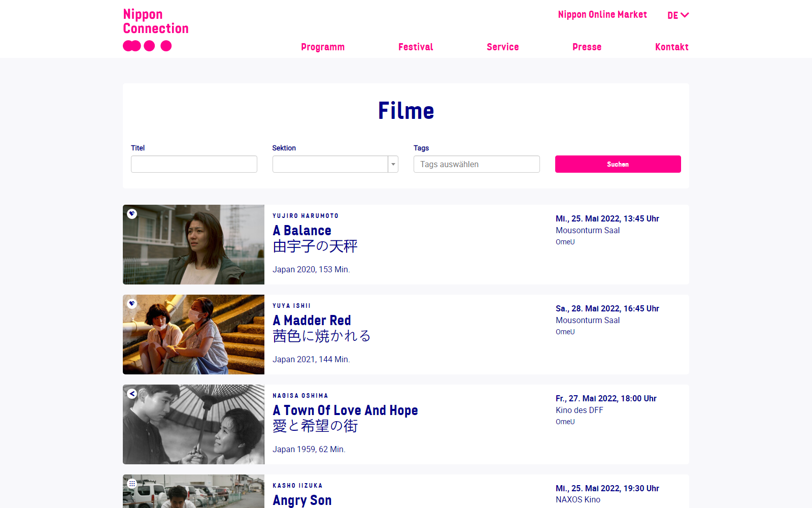Click the heart icon on A Madder Red thumbnail
812x508 pixels.
point(132,304)
